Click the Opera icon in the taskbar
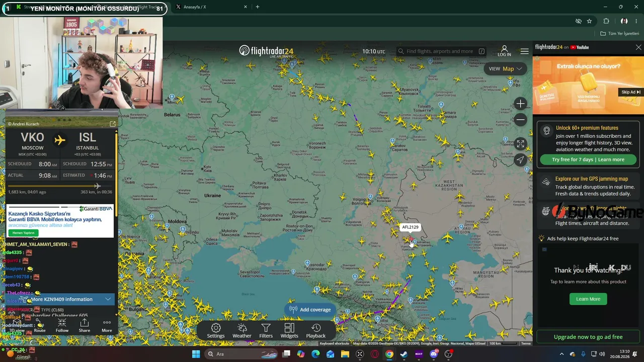Image resolution: width=644 pixels, height=362 pixels. 374,354
